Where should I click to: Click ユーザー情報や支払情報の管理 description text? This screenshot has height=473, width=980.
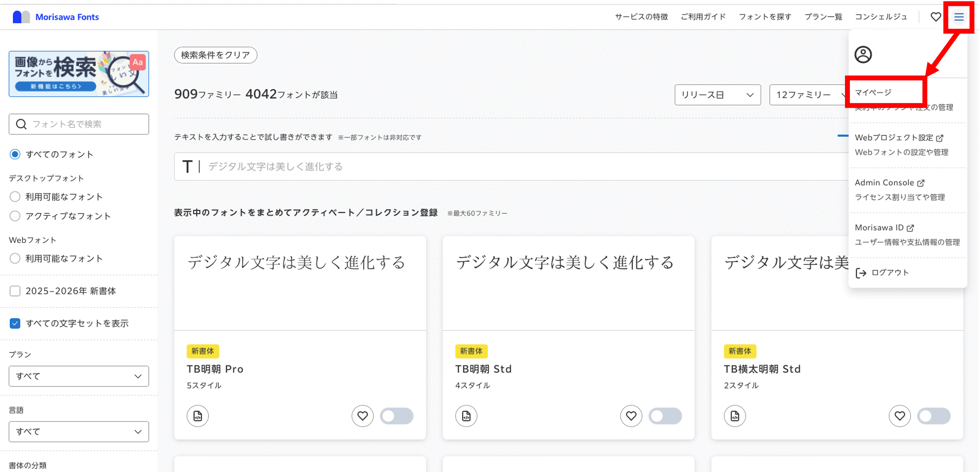point(907,242)
